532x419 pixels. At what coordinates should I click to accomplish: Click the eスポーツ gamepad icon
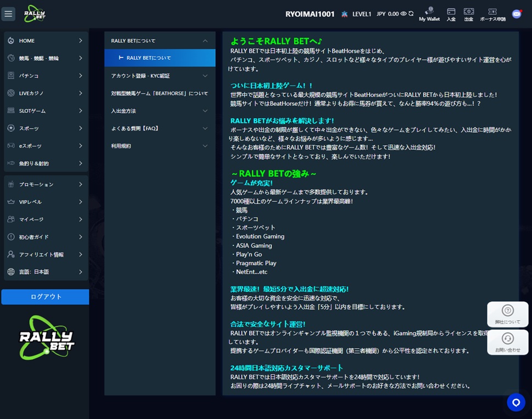(x=11, y=146)
